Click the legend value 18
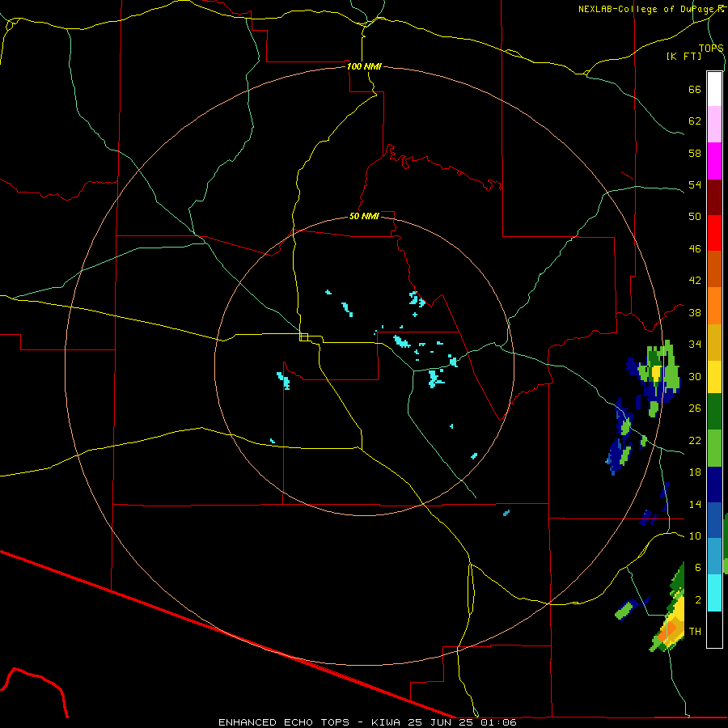Screen dimensions: 728x728 click(695, 472)
